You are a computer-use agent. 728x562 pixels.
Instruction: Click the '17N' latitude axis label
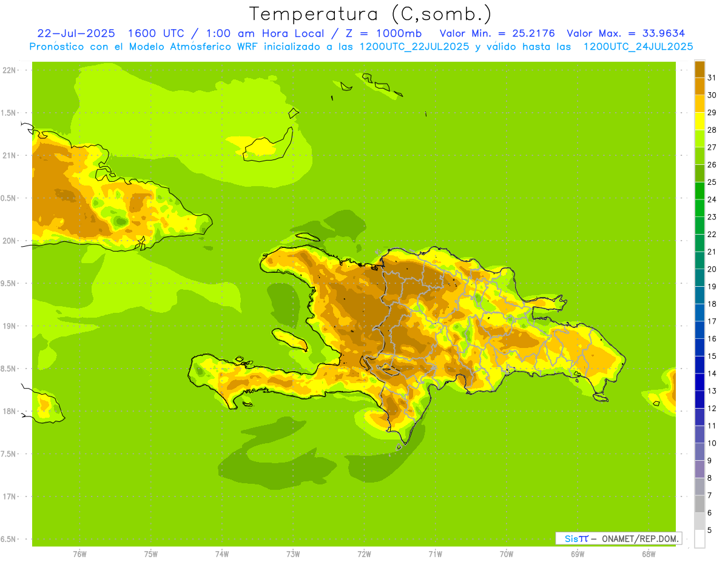tap(8, 497)
